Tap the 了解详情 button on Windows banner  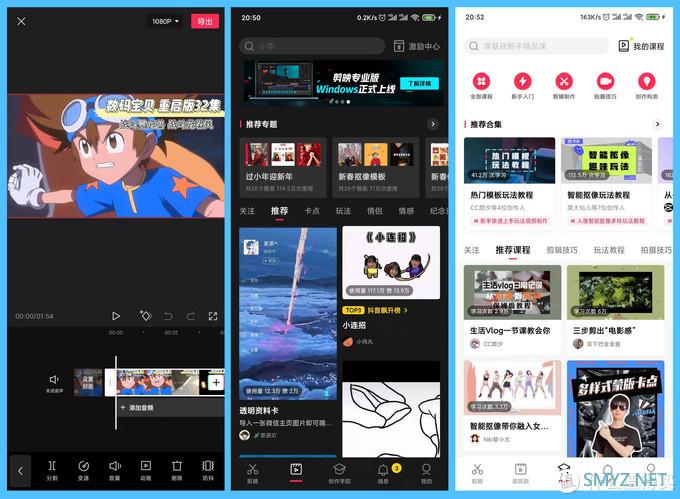pyautogui.click(x=419, y=83)
